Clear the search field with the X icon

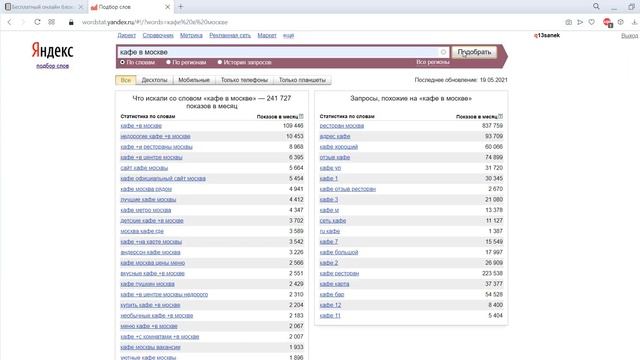tap(443, 52)
